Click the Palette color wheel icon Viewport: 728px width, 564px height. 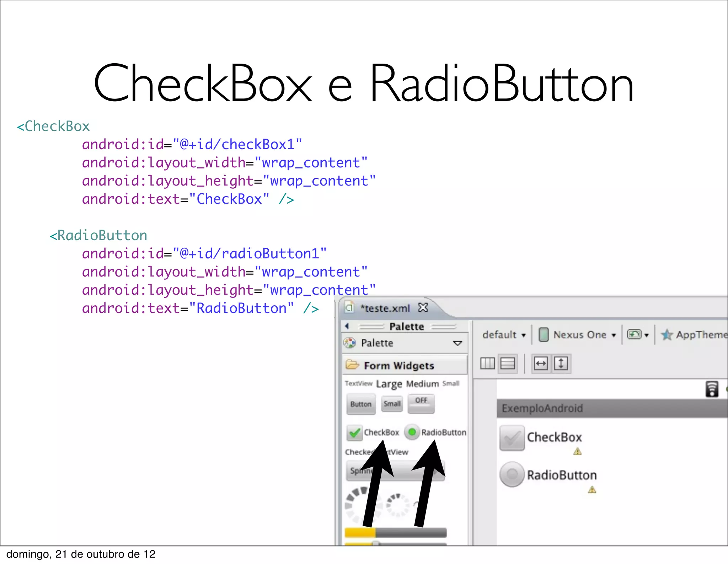coord(350,343)
